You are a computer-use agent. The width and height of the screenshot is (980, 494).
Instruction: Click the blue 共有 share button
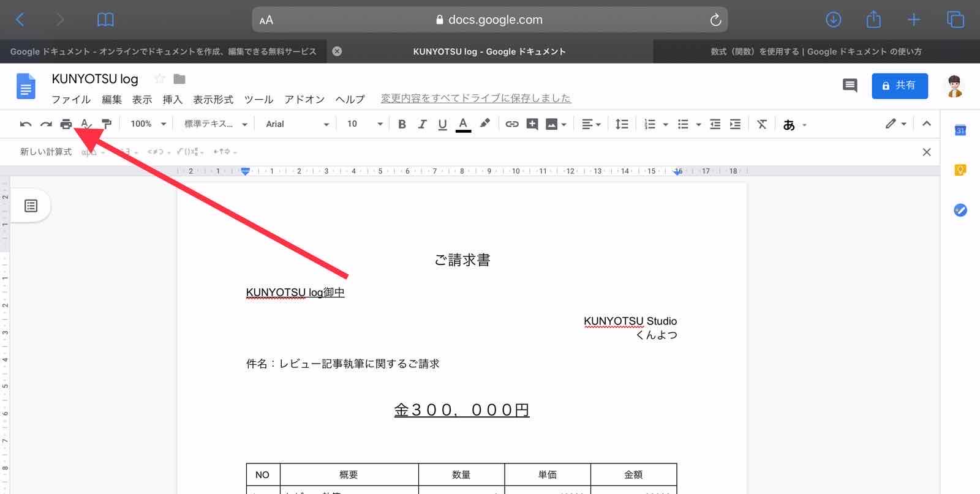pos(900,86)
